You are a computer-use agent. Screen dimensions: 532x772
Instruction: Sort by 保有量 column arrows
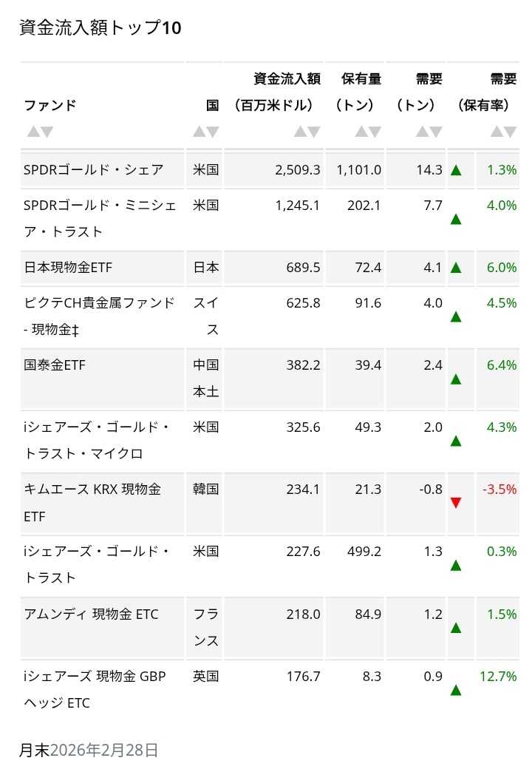coord(368,132)
